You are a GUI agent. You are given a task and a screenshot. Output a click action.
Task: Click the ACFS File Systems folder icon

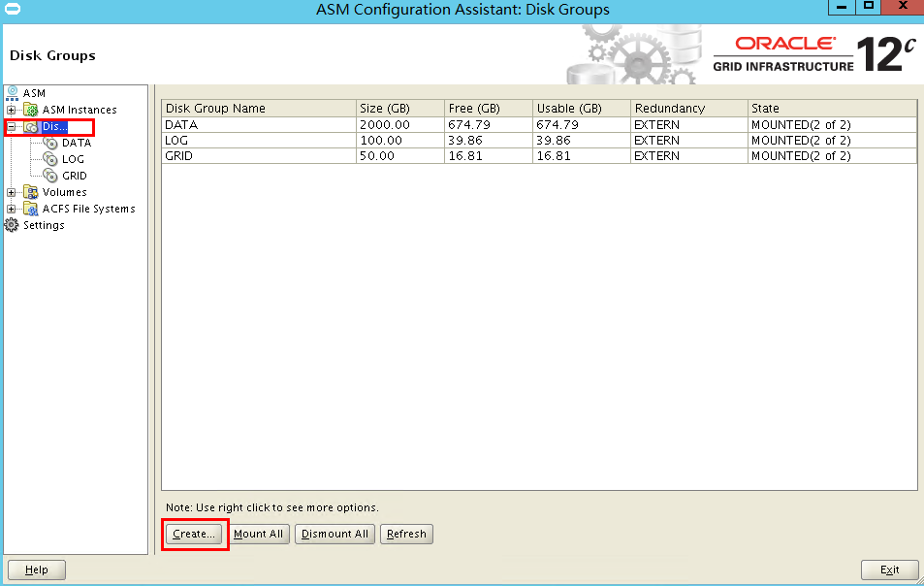point(31,209)
